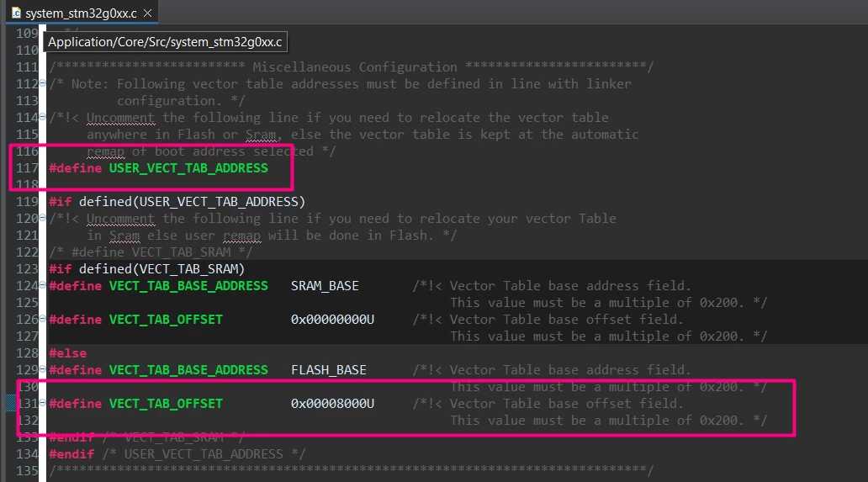Click the #else directive on line 128
The width and height of the screenshot is (868, 482).
67,353
